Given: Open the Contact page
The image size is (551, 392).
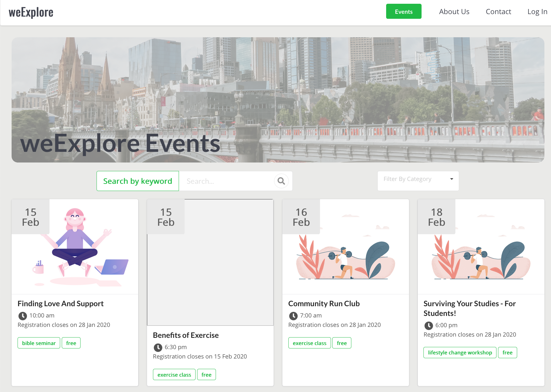Looking at the screenshot, I should click(x=498, y=12).
